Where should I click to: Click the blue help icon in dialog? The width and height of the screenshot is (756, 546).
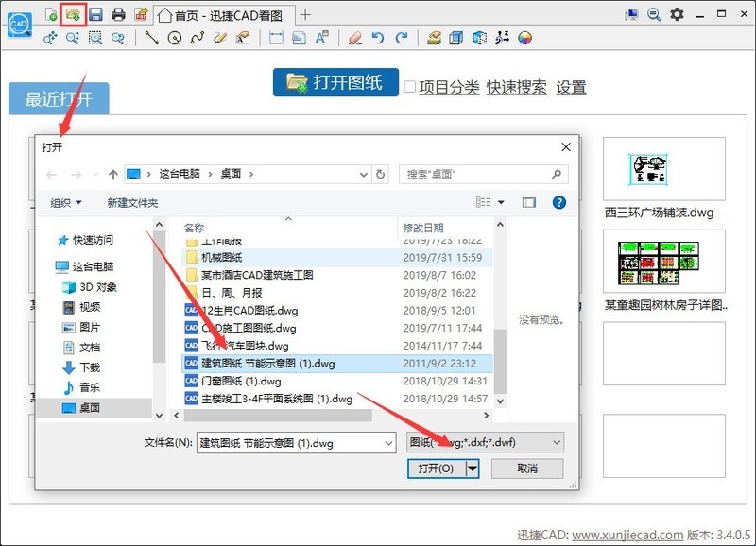tap(558, 202)
